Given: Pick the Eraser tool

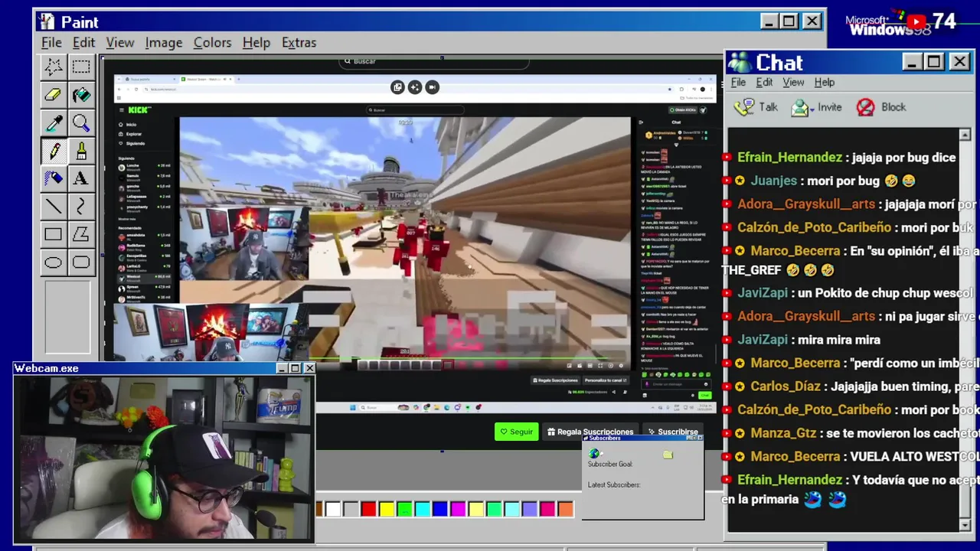Looking at the screenshot, I should 53,95.
